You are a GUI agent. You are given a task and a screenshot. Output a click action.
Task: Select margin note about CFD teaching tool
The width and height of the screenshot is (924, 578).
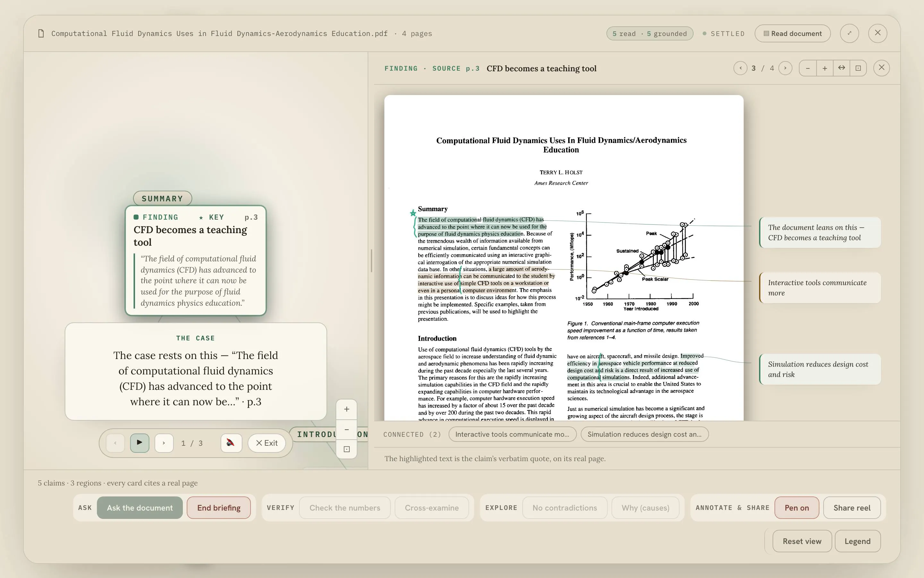point(820,232)
